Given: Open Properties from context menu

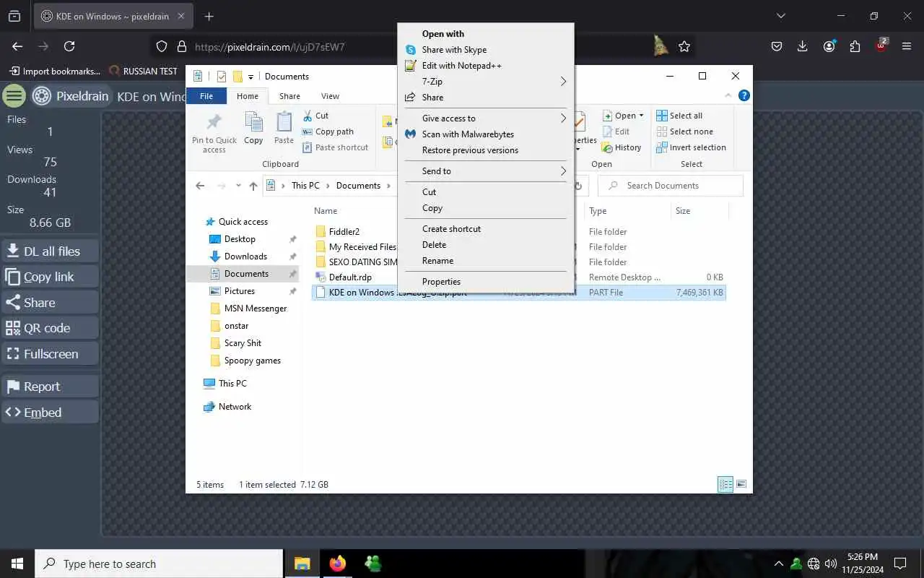Looking at the screenshot, I should point(486,282).
